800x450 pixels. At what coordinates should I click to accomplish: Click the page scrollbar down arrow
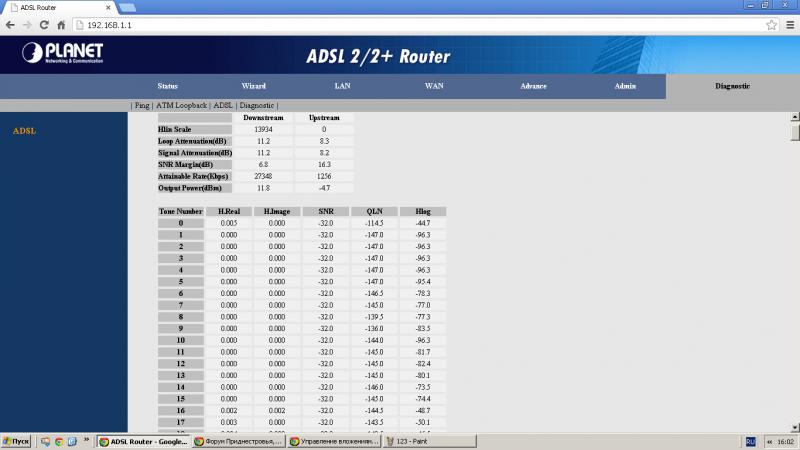click(x=794, y=427)
